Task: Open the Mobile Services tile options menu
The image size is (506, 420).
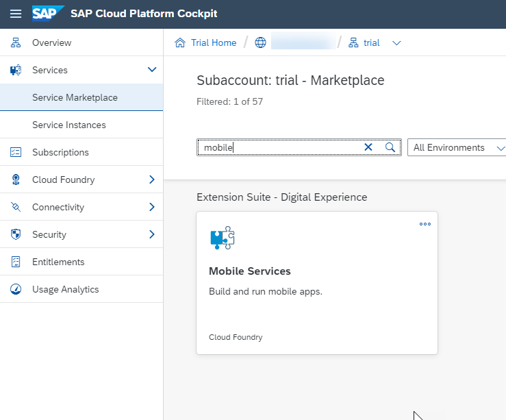Action: [425, 224]
